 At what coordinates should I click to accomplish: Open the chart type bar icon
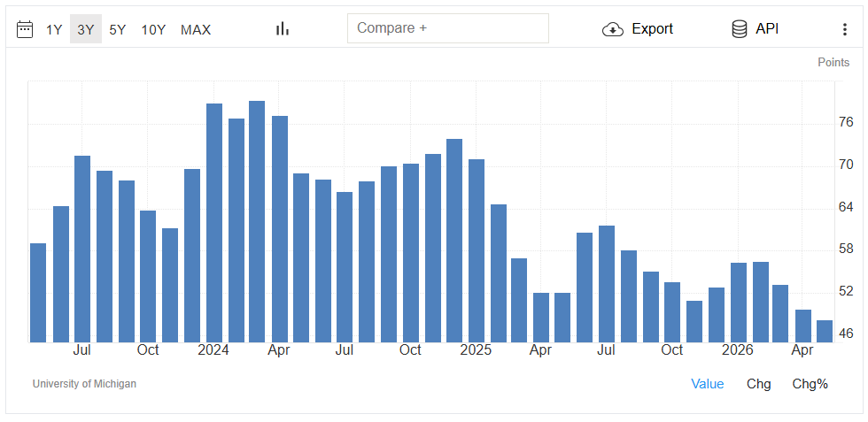tap(283, 29)
